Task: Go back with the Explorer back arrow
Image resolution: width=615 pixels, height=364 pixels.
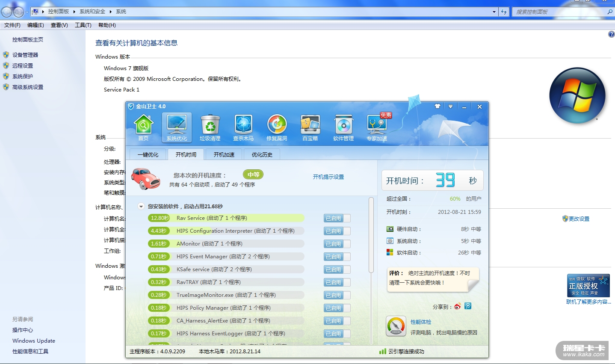Action: tap(7, 12)
